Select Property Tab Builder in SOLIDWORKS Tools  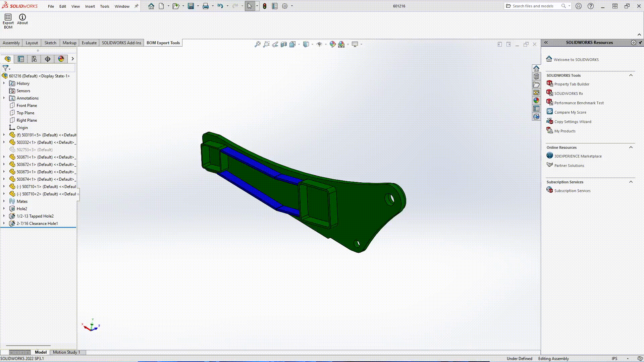[x=572, y=84]
